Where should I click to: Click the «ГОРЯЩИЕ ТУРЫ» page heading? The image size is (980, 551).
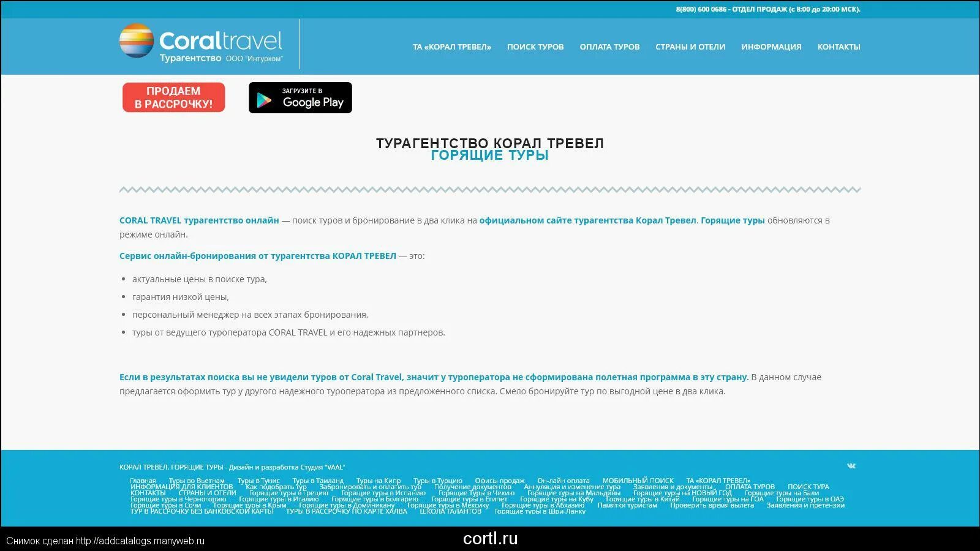[x=490, y=155]
